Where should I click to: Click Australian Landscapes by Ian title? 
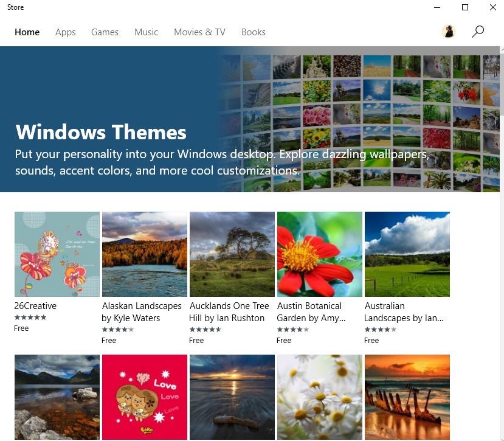[404, 312]
